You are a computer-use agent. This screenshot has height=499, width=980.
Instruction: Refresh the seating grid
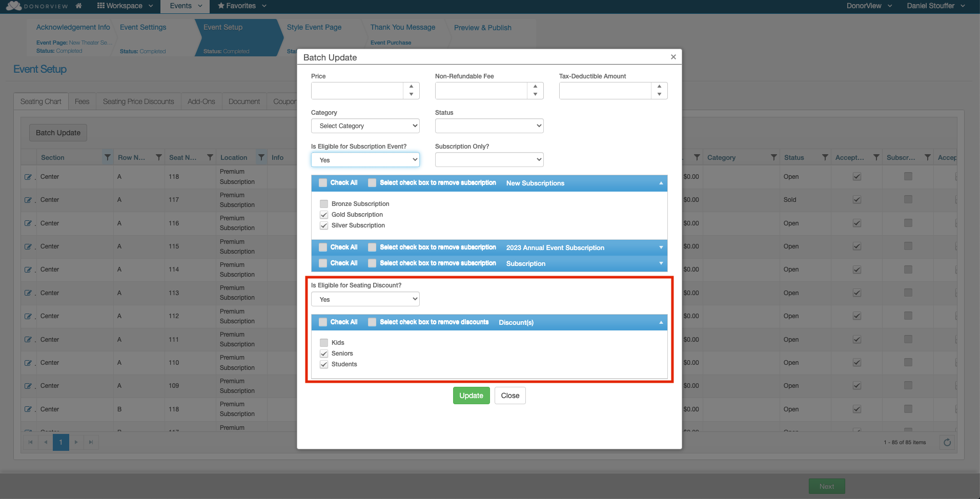pos(947,442)
